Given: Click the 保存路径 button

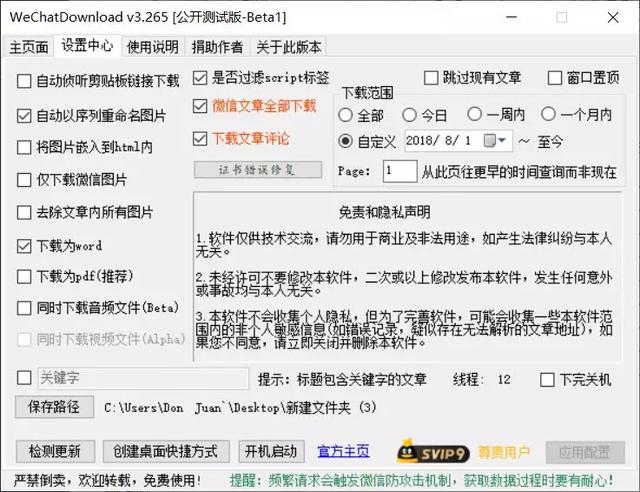Looking at the screenshot, I should pos(55,407).
